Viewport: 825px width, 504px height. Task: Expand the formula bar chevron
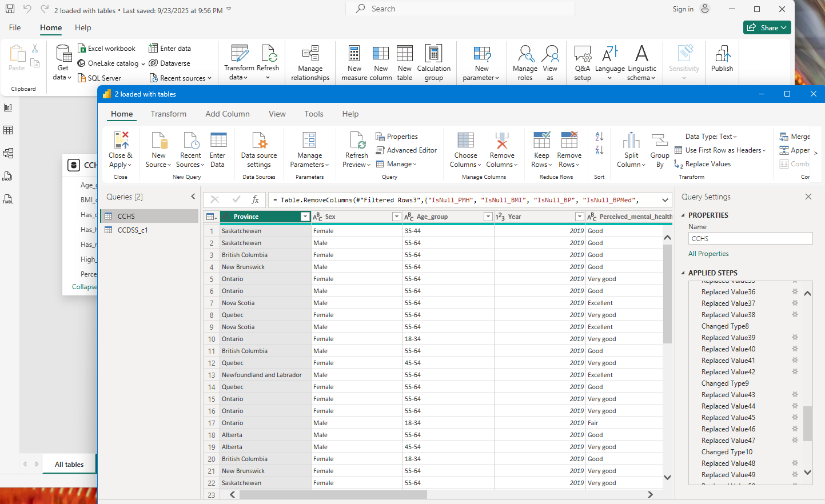665,200
